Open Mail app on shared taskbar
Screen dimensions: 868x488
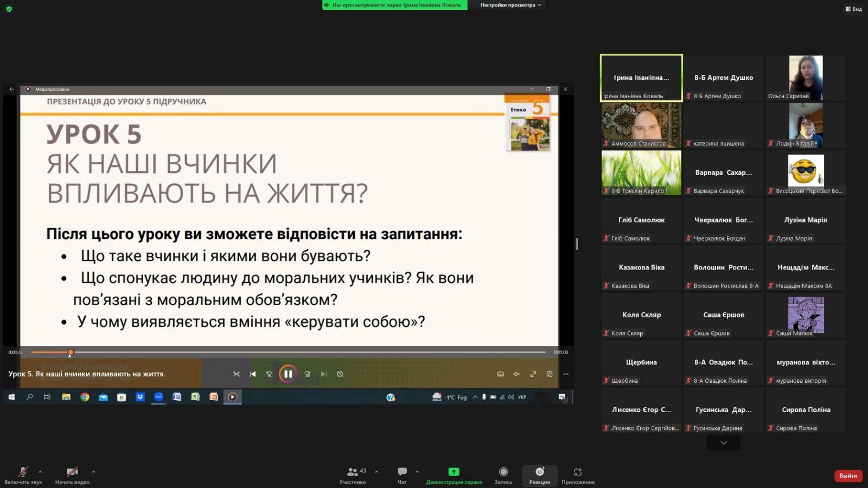click(x=103, y=397)
